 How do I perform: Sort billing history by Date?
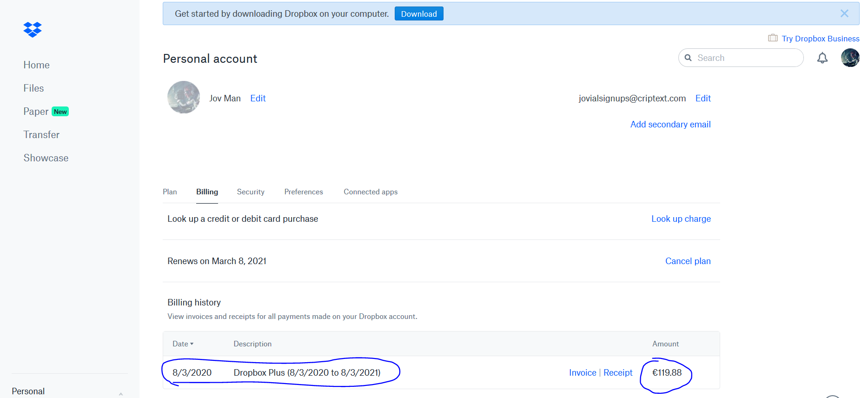click(183, 344)
